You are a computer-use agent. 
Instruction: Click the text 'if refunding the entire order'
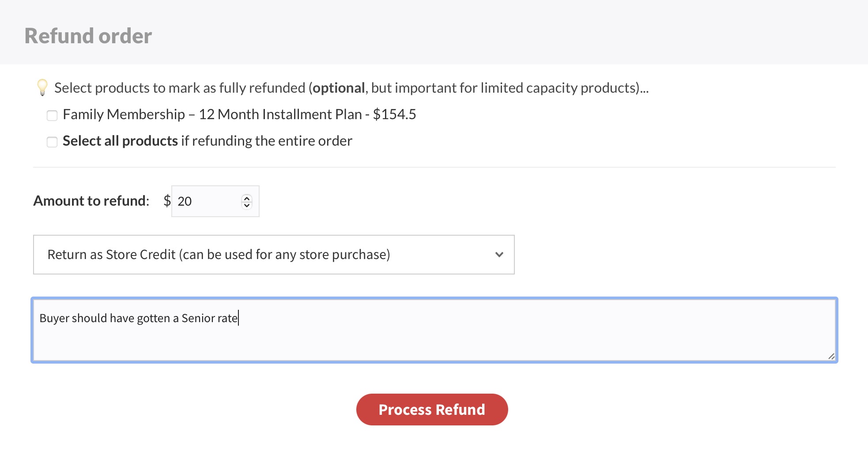pos(267,141)
